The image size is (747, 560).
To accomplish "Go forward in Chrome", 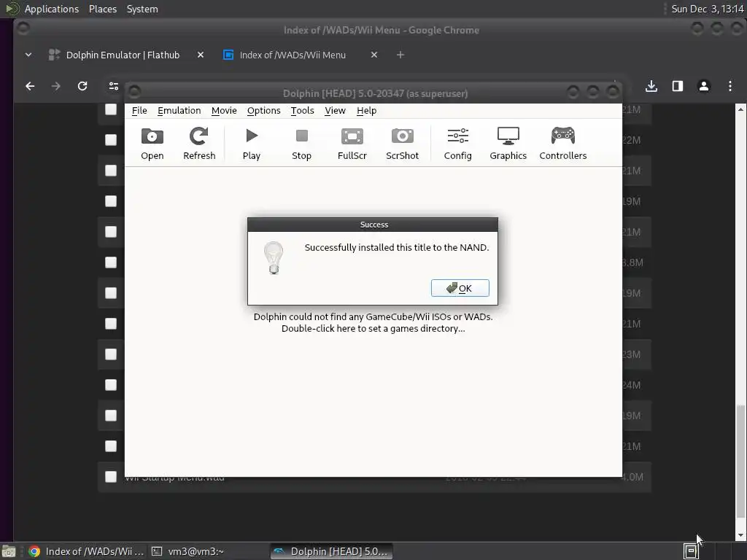I will 55,86.
